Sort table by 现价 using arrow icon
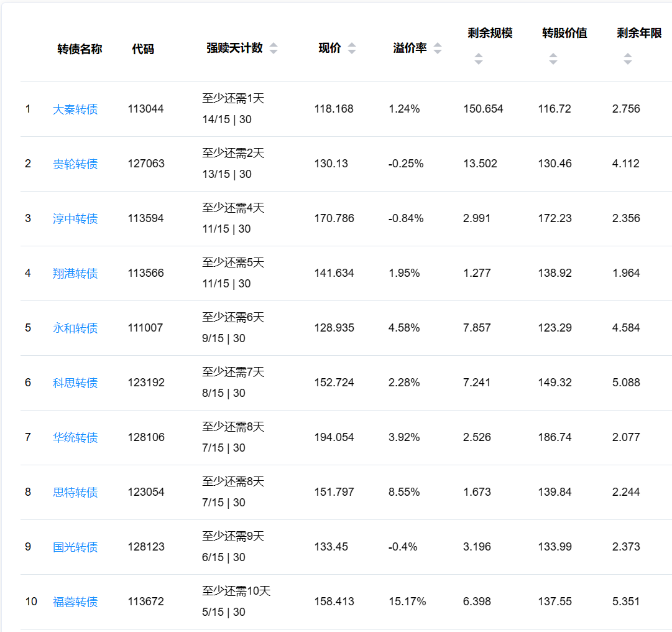The width and height of the screenshot is (672, 632). click(352, 49)
